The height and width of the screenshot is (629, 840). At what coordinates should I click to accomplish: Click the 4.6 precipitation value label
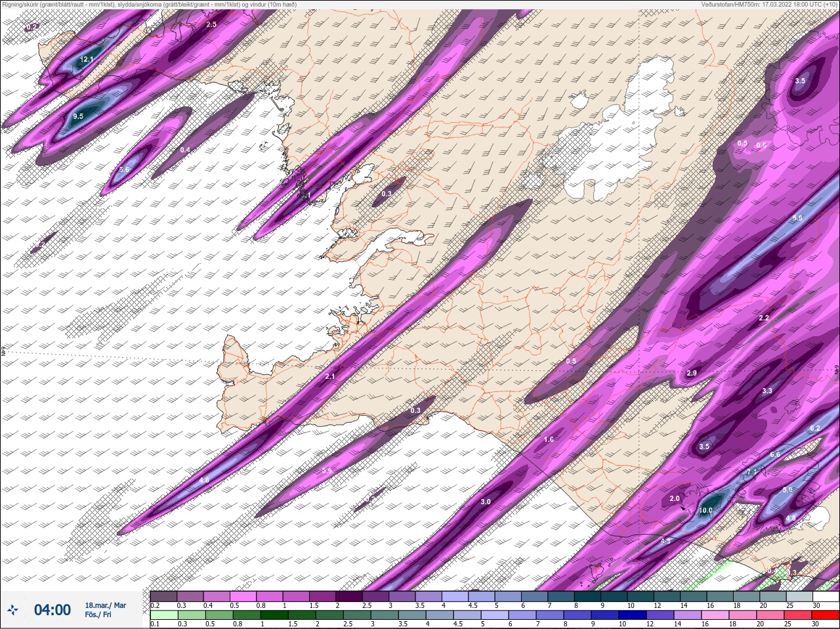click(204, 481)
